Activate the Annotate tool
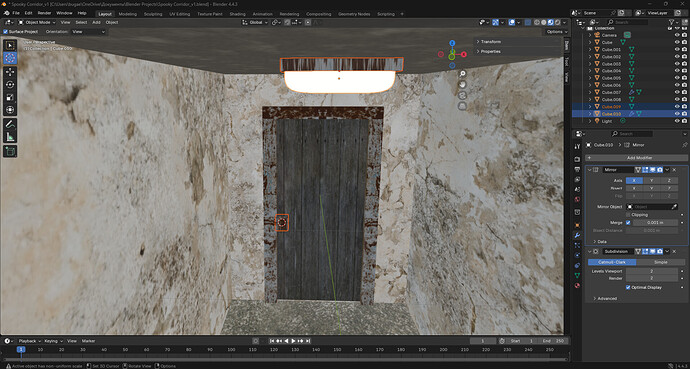This screenshot has height=369, width=690. click(x=11, y=124)
